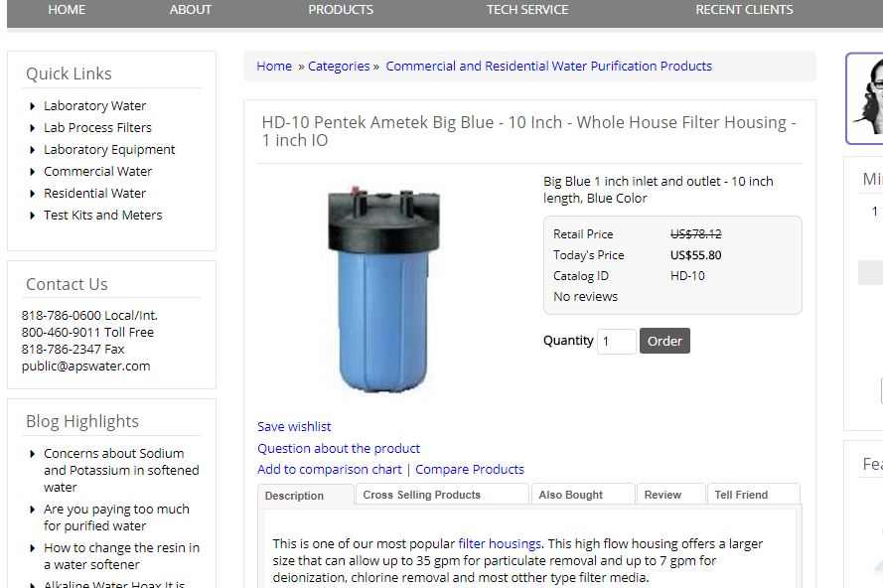Image resolution: width=883 pixels, height=588 pixels.
Task: Open the ABOUT navigation menu item
Action: coord(191,10)
